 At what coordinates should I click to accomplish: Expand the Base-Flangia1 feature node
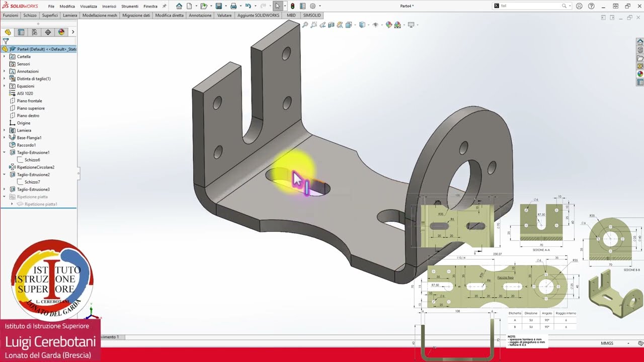5,138
